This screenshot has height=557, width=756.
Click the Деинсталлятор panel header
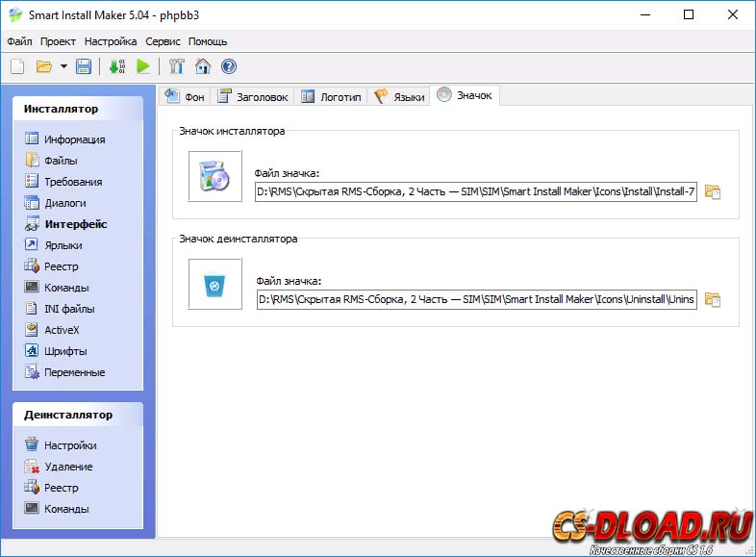[x=78, y=415]
